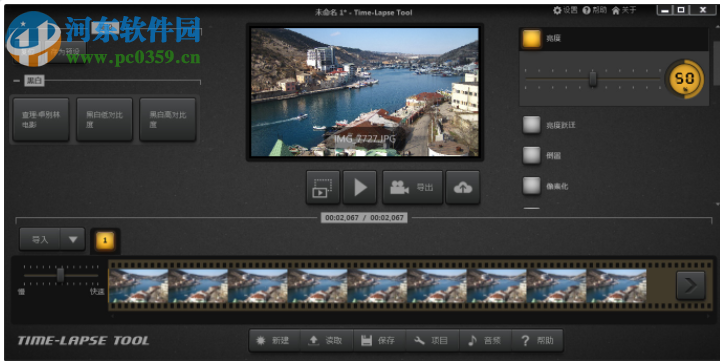Expand the import dropdown arrow
The width and height of the screenshot is (720, 361).
point(73,239)
